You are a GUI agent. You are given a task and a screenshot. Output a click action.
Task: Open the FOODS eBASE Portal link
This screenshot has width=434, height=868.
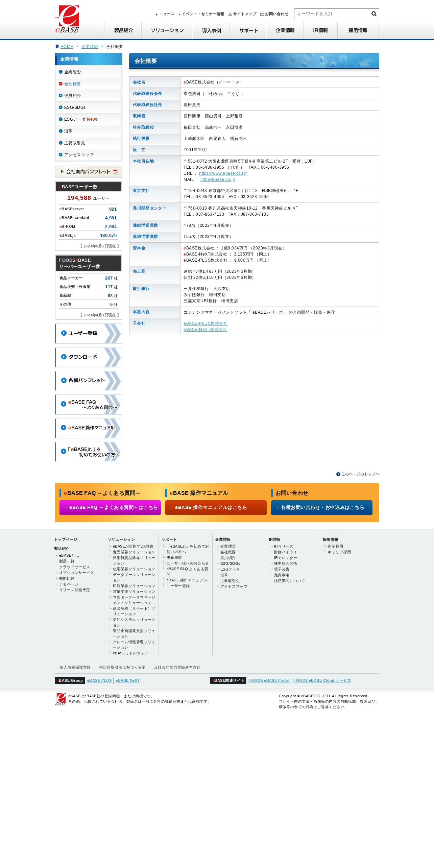[269, 680]
